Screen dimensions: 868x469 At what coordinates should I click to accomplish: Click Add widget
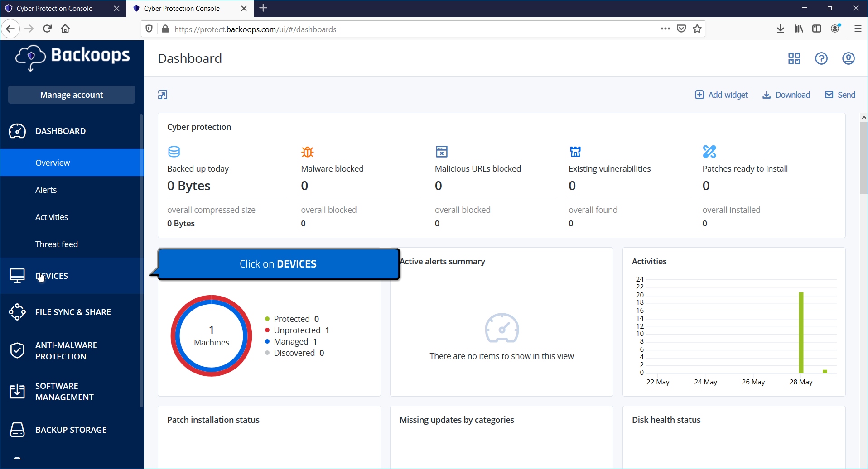coord(721,95)
